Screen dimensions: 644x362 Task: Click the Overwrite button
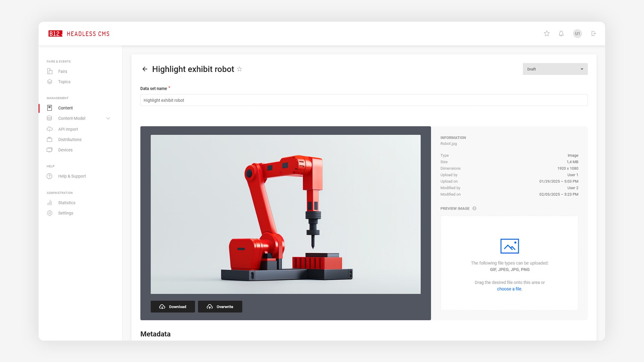(x=220, y=307)
